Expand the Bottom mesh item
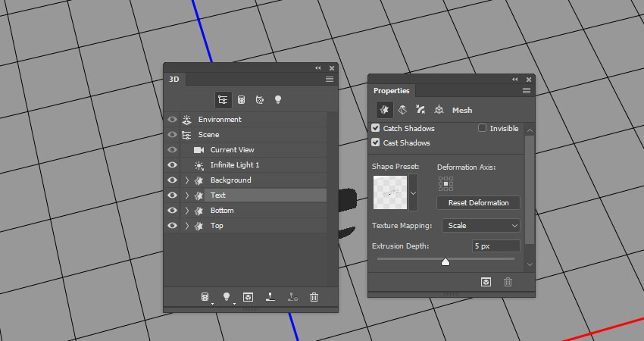Screen dimensions: 644x341 (187, 211)
